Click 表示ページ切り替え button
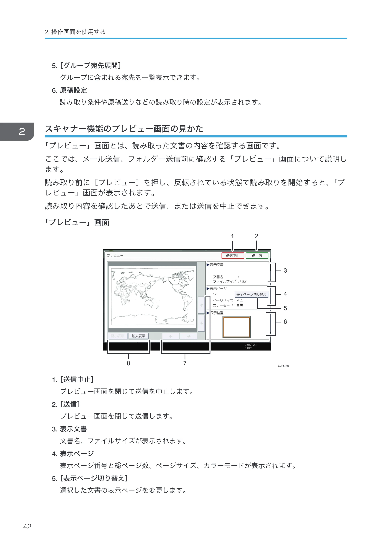The width and height of the screenshot is (392, 554). click(251, 294)
